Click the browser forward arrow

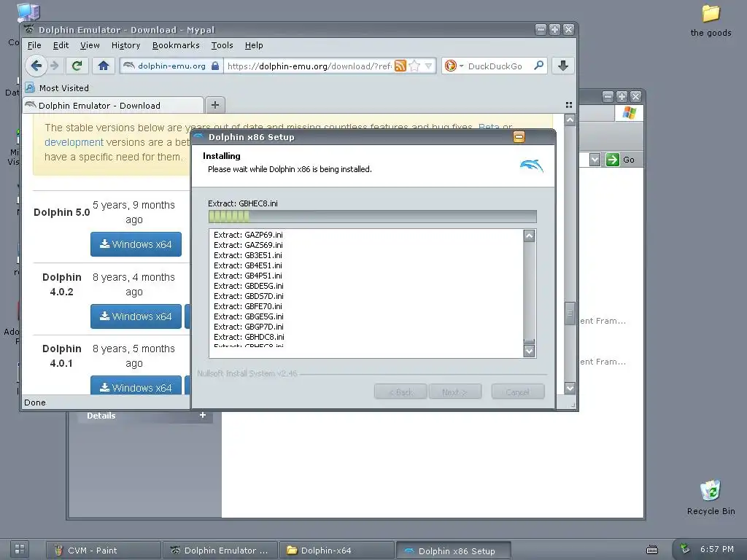pyautogui.click(x=55, y=66)
